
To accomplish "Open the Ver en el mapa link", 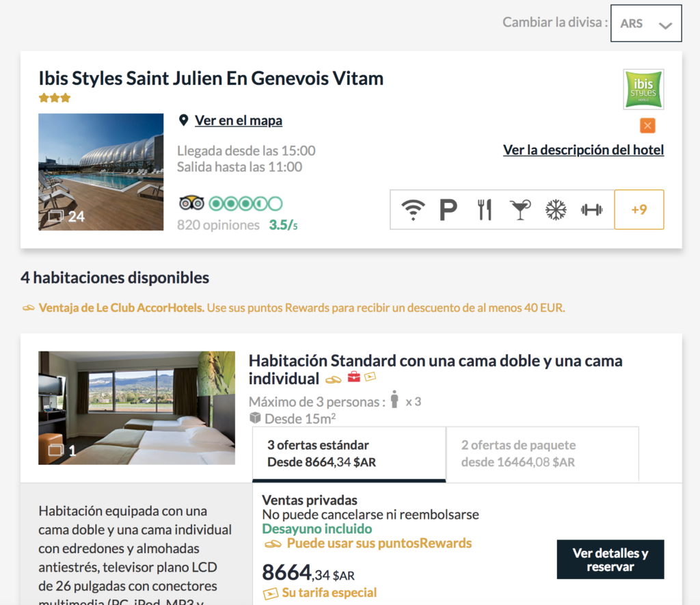I will [x=239, y=120].
